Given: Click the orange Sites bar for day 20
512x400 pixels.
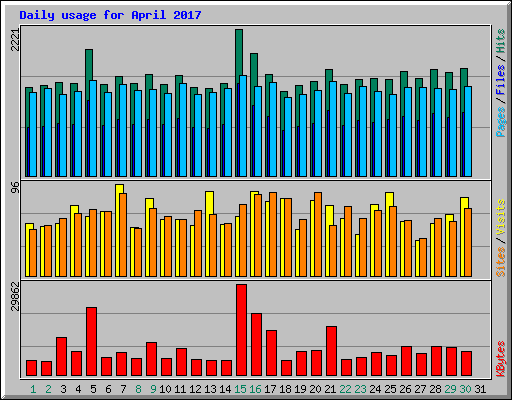Looking at the screenshot, I should pyautogui.click(x=318, y=234).
